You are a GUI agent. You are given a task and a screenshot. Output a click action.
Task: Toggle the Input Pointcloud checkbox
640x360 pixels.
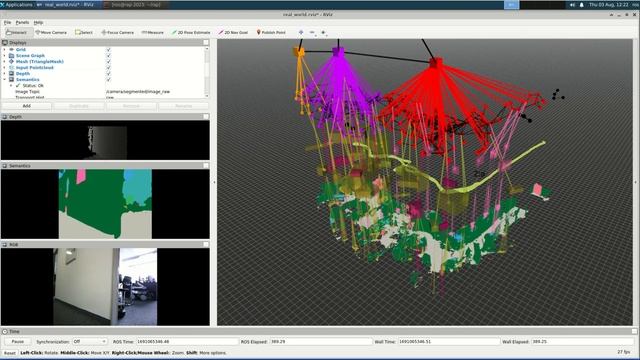(x=109, y=67)
